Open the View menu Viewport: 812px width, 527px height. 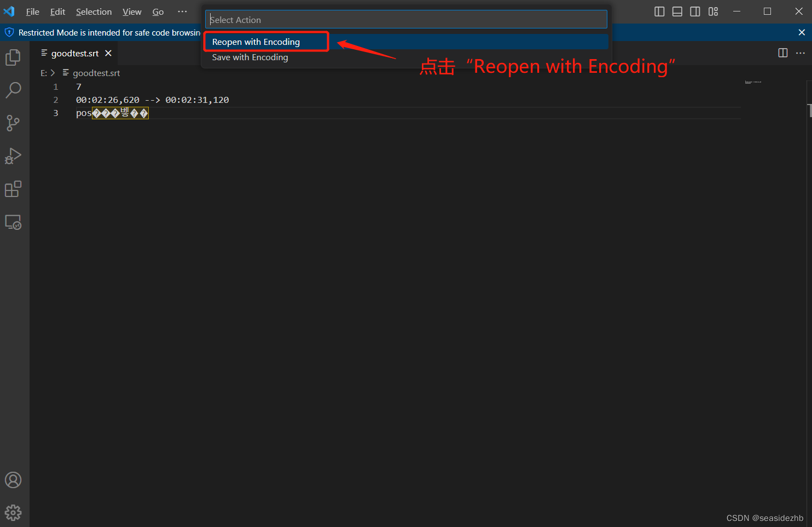(132, 11)
